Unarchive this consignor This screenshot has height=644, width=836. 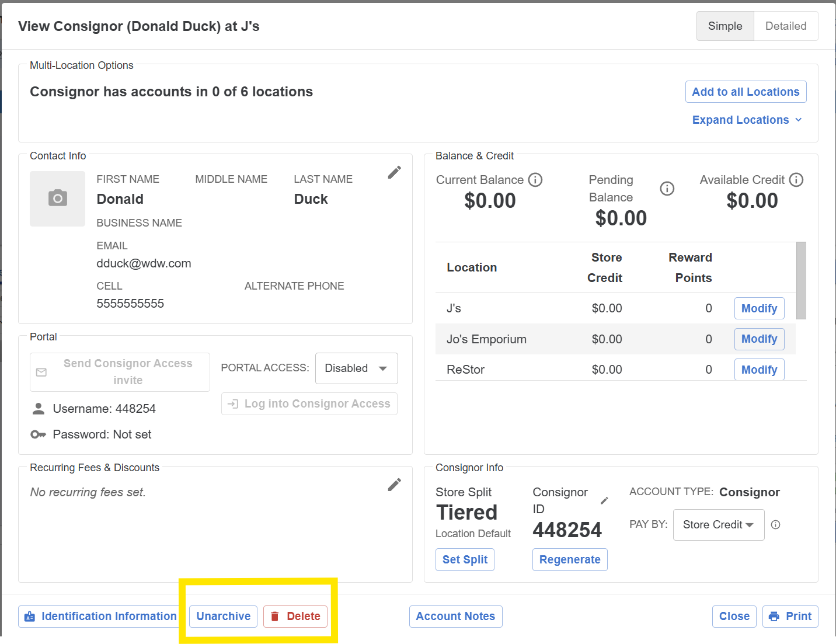pos(224,617)
